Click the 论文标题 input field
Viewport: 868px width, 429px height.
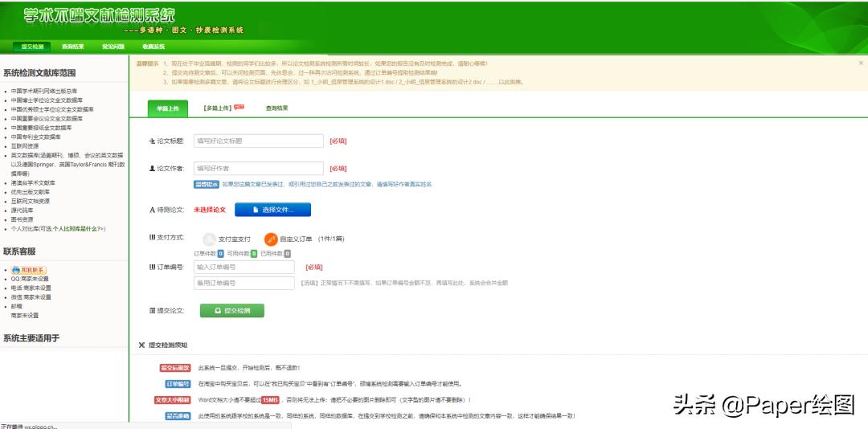(x=259, y=141)
